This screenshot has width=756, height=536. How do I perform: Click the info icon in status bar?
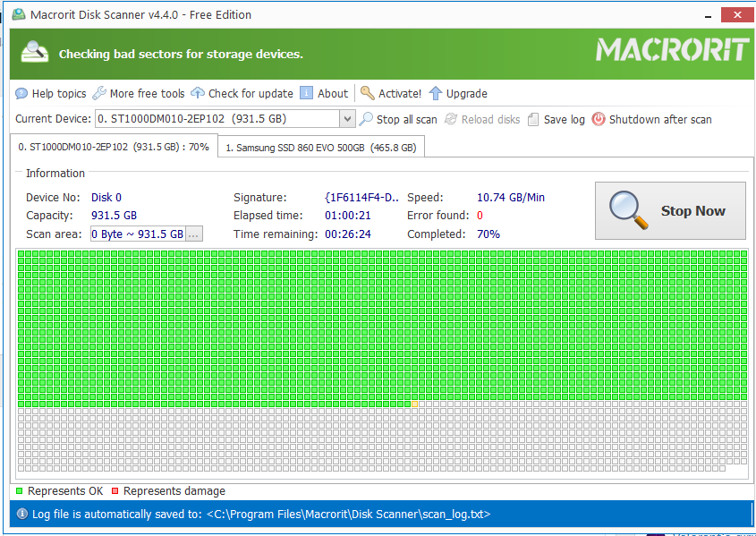pos(22,515)
